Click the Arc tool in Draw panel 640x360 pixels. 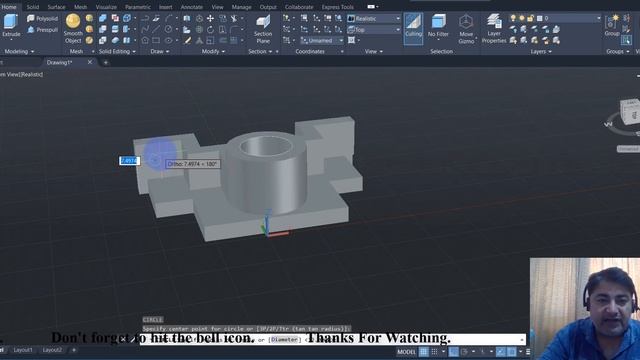[x=168, y=18]
